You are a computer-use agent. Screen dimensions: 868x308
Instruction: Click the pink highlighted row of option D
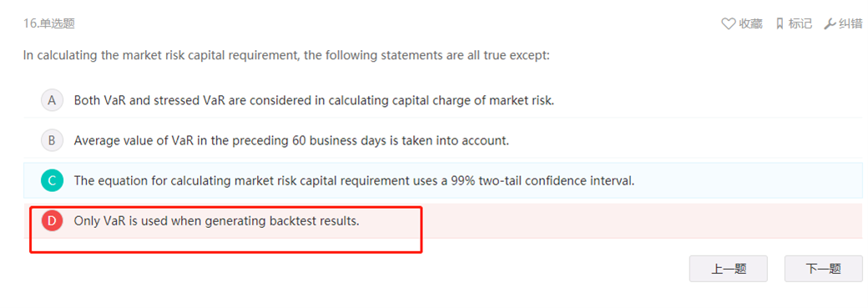(x=443, y=220)
